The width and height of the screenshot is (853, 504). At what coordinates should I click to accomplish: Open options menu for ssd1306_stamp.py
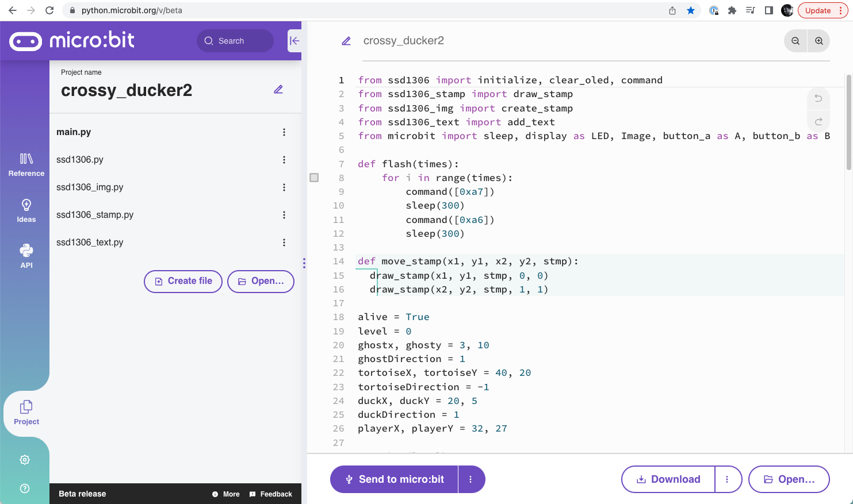pos(284,215)
